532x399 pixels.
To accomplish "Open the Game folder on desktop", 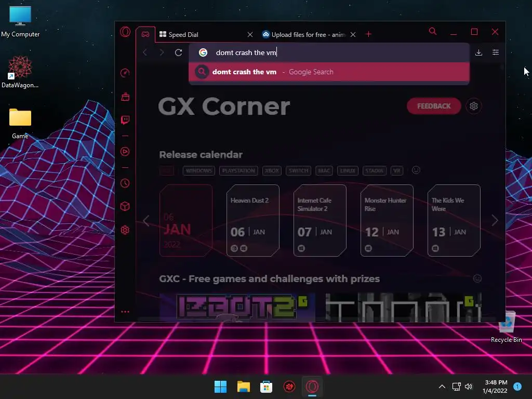I will pos(20,124).
